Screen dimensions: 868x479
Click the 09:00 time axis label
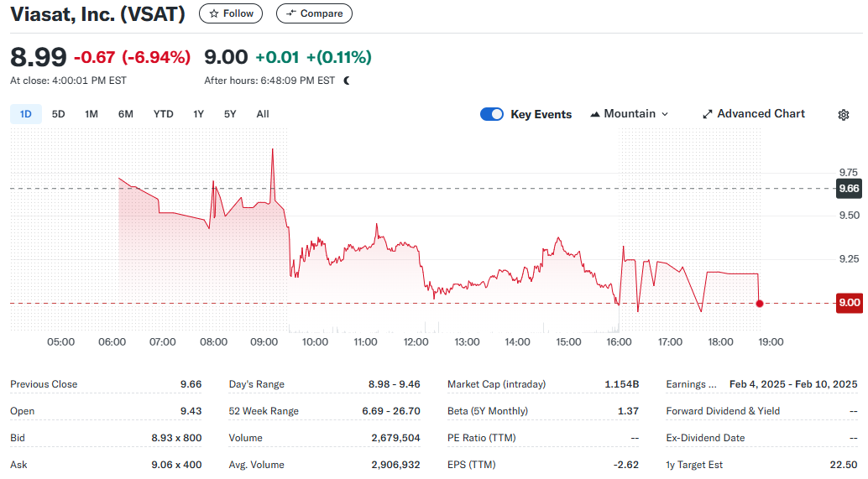click(x=264, y=341)
